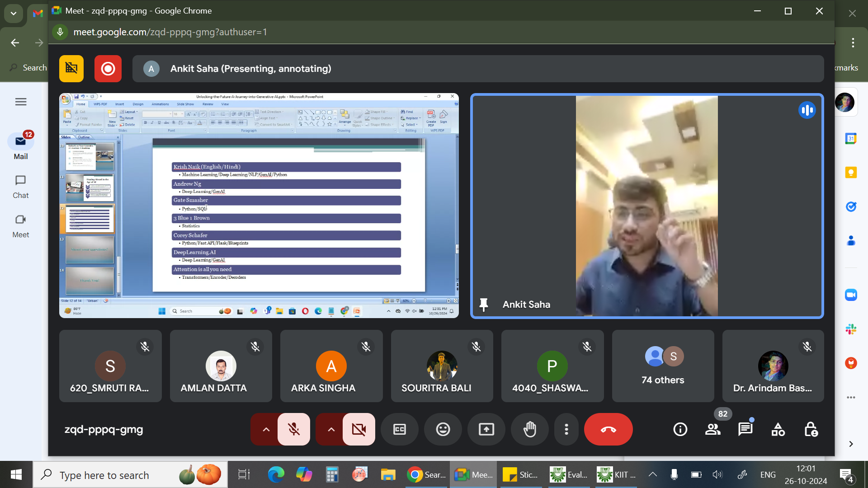
Task: Click the present screen button
Action: coord(486,429)
